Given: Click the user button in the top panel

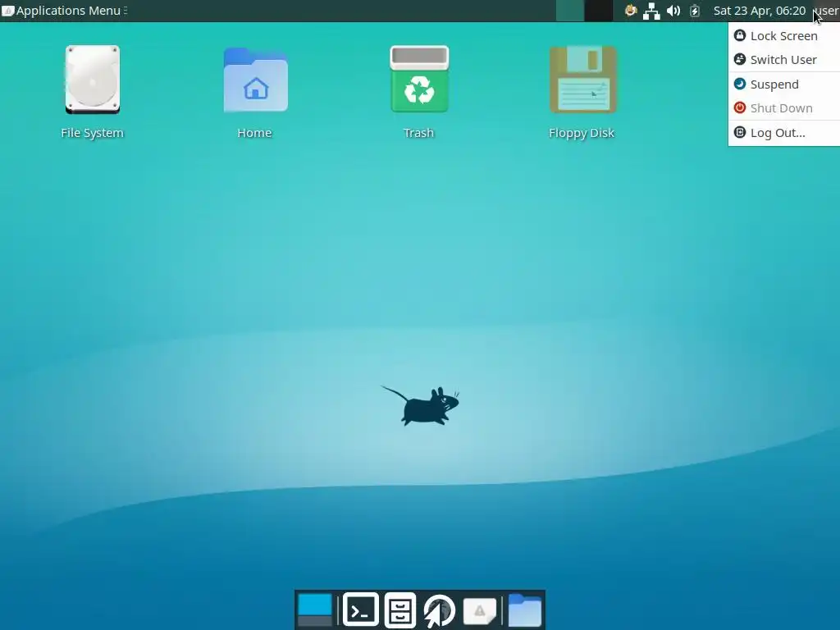Looking at the screenshot, I should coord(825,11).
